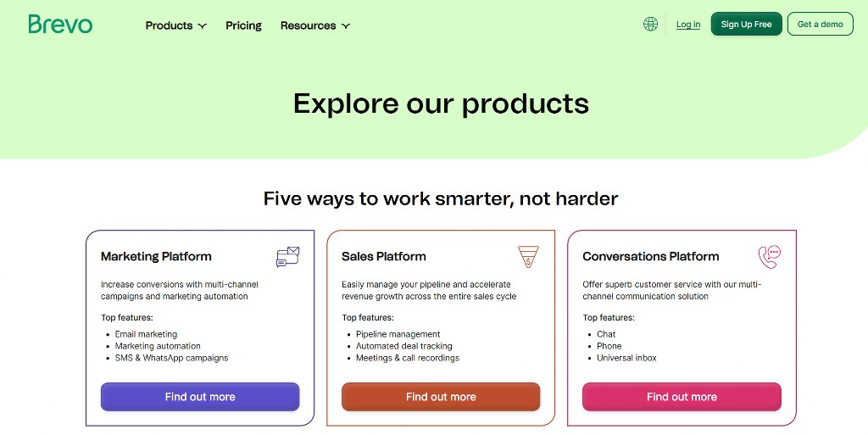
Task: Click the Conversations Platform card heading
Action: tap(650, 256)
